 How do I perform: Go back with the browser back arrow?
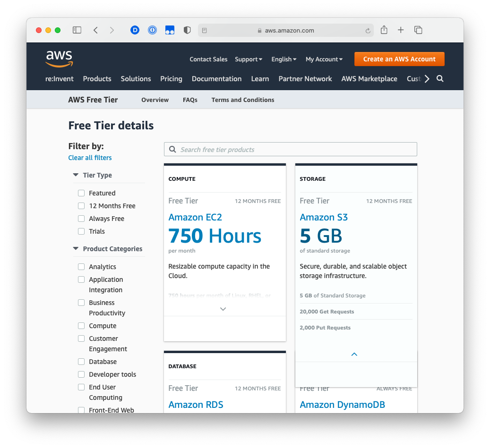pyautogui.click(x=95, y=30)
